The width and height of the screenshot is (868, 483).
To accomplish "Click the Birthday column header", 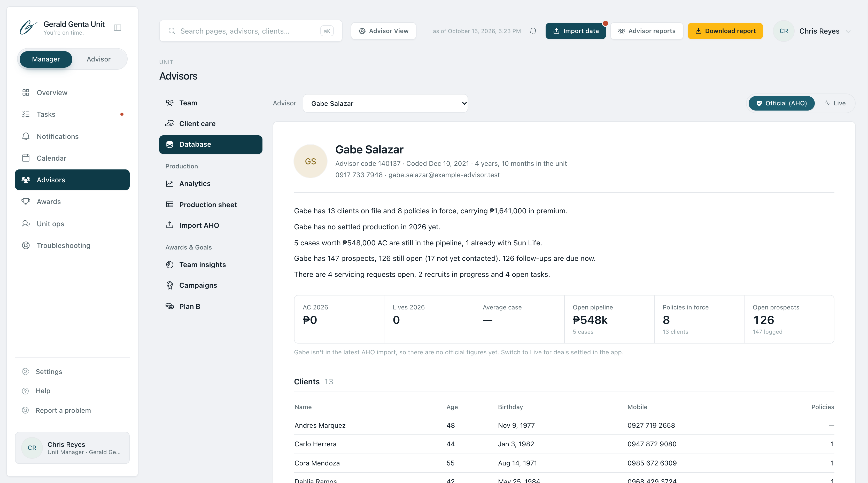I will tap(510, 407).
